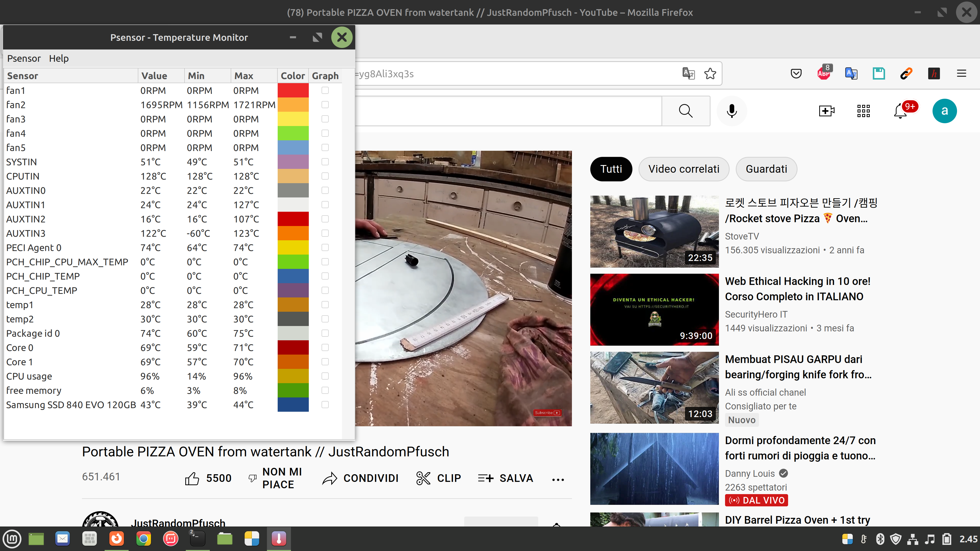
Task: Select the Video correlati filter chip
Action: tap(684, 169)
